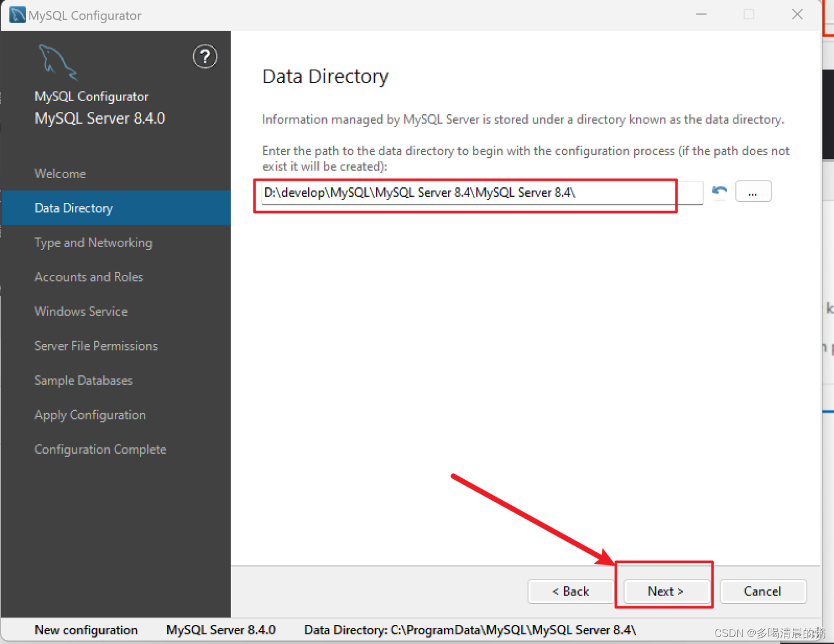This screenshot has width=834, height=644.
Task: Go back with the < Back button
Action: (x=571, y=591)
